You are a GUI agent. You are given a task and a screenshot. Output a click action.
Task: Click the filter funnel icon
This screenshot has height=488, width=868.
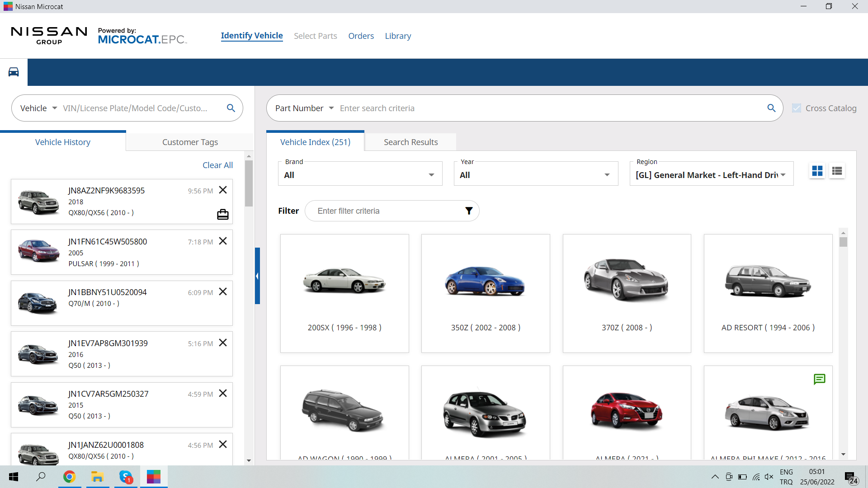click(469, 211)
